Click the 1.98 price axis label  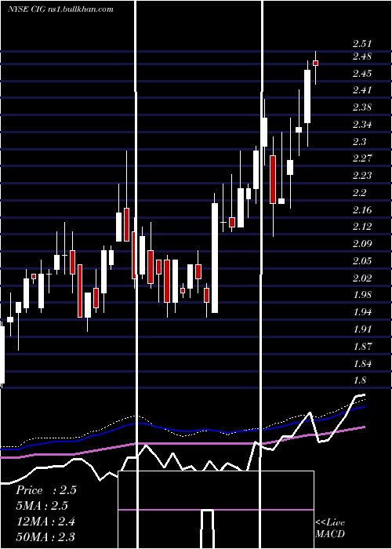[x=362, y=295]
